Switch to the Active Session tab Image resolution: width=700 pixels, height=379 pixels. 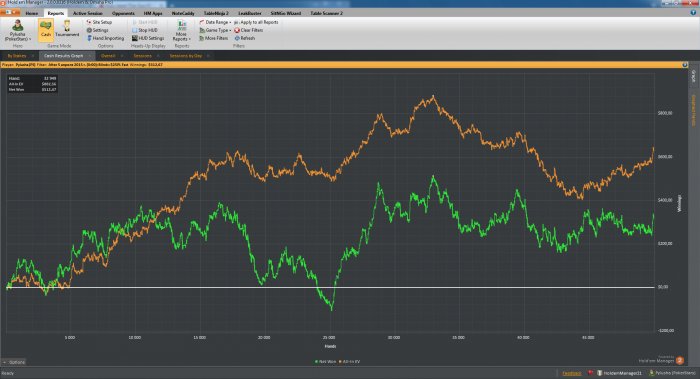coord(88,13)
